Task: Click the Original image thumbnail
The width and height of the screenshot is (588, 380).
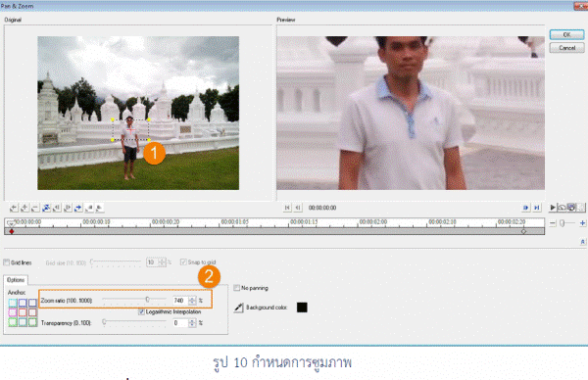Action: (138, 113)
